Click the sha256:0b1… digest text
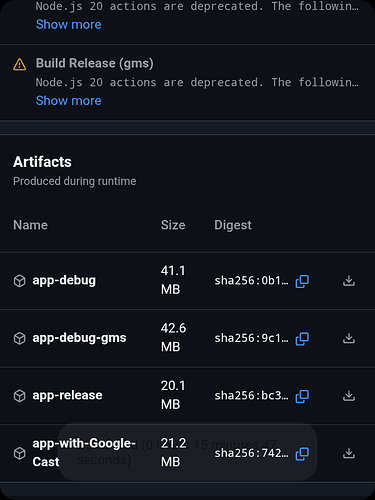 click(x=251, y=281)
